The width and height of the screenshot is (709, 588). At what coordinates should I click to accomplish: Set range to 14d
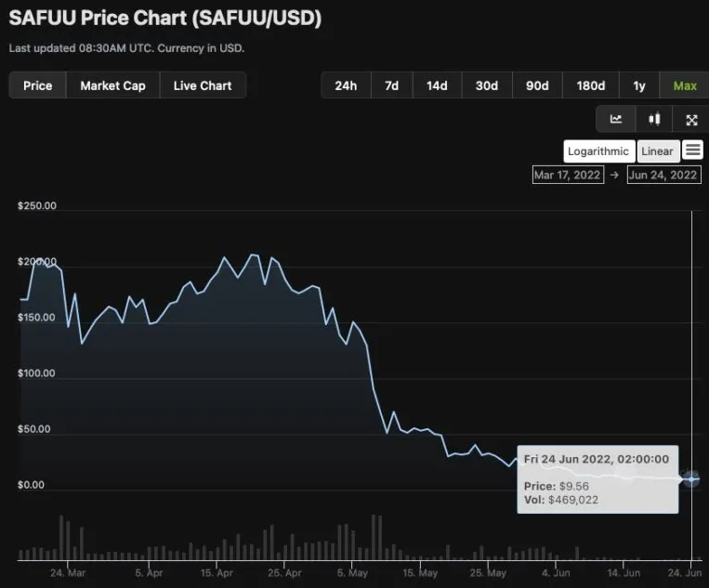click(437, 85)
